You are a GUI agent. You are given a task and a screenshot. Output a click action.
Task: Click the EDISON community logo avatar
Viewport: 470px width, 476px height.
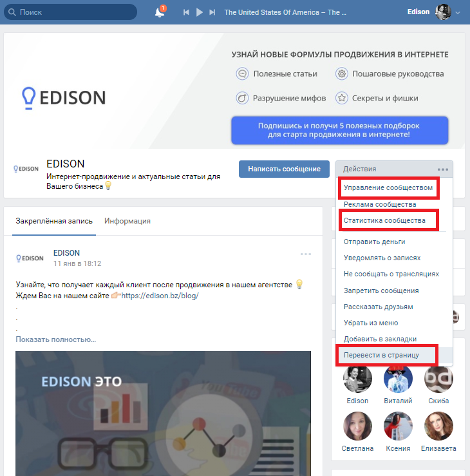point(26,169)
